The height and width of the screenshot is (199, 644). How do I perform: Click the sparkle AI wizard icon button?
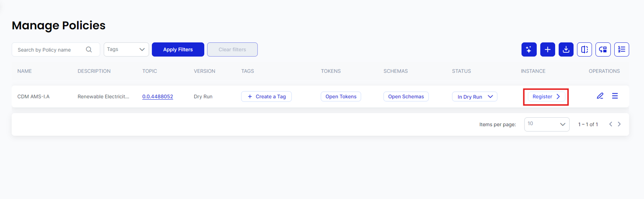(x=529, y=49)
